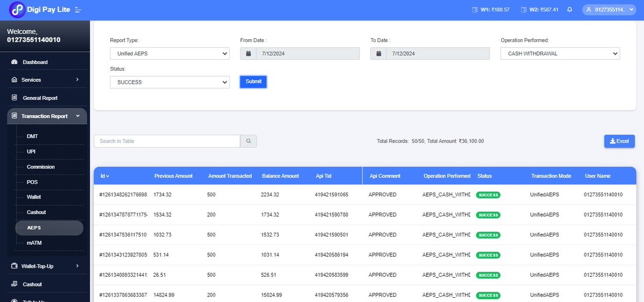644x302 pixels.
Task: Click balance amount 1532.73
Action: pyautogui.click(x=270, y=235)
